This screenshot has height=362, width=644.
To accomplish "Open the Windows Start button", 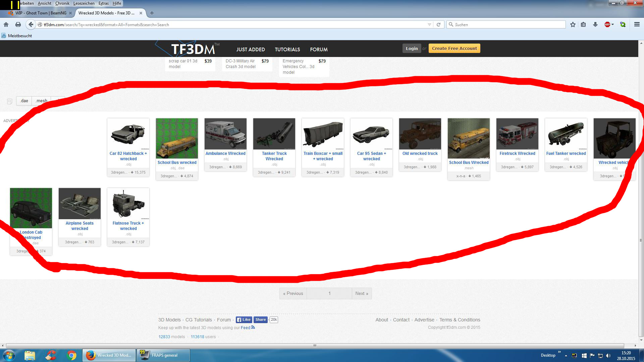I will (x=9, y=355).
